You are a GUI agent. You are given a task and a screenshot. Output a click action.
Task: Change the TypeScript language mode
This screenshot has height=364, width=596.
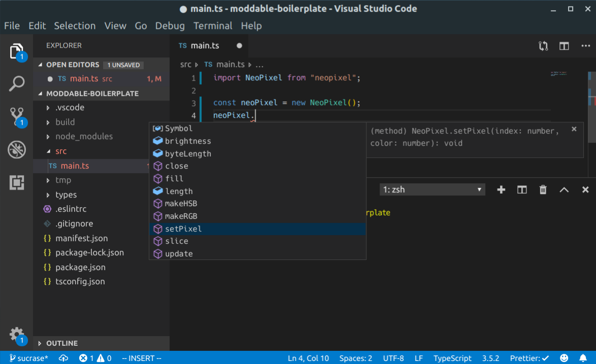point(452,358)
